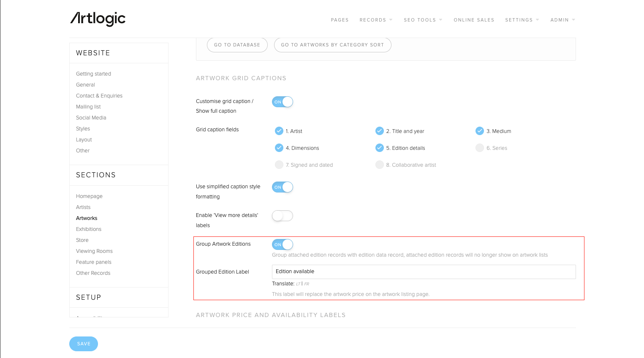Open Online Sales menu item
Viewport: 644px width, 358px height.
click(x=474, y=20)
